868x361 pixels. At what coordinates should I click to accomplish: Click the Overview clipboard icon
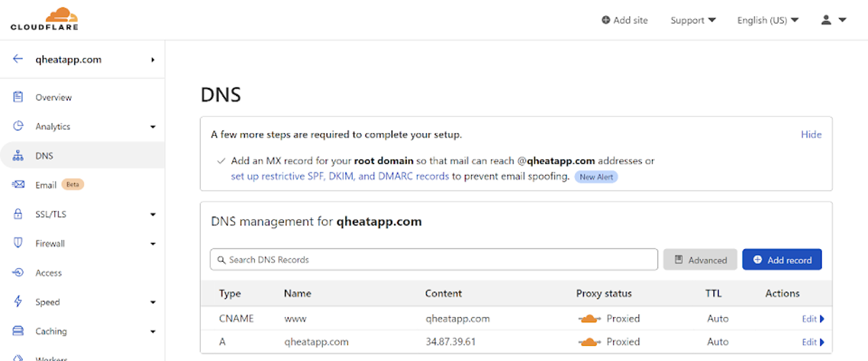click(18, 97)
